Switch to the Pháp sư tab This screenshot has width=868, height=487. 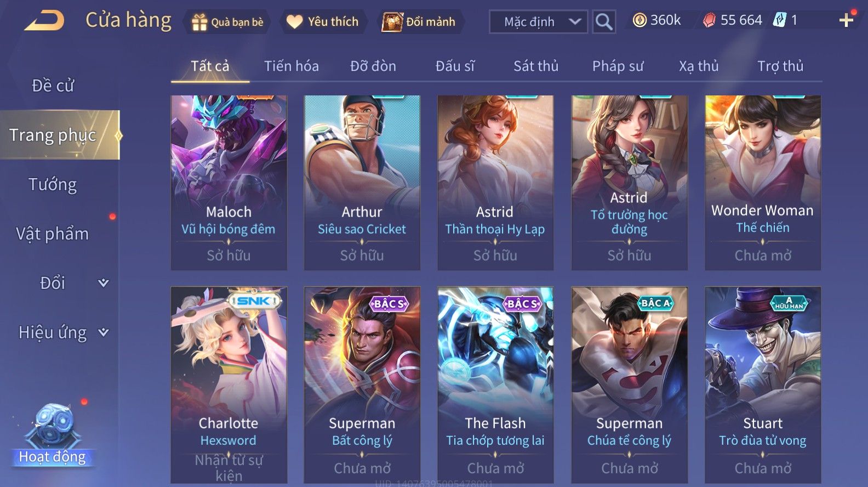(x=618, y=66)
